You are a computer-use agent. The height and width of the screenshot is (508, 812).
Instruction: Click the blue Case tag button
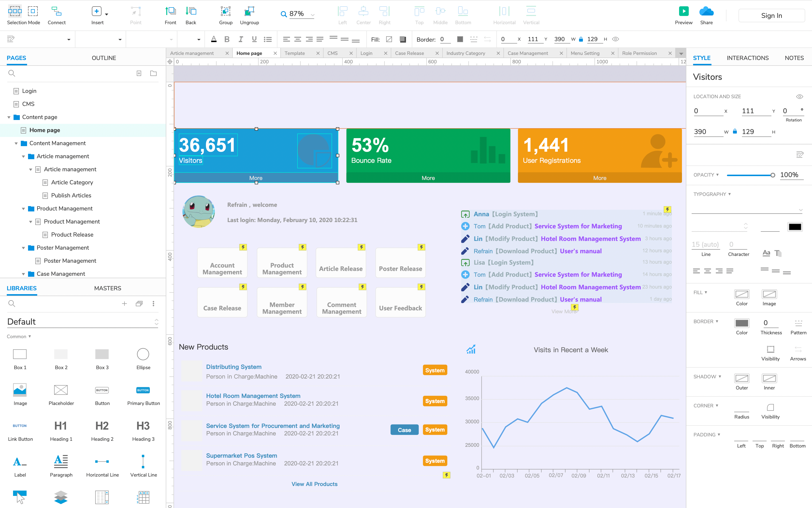(x=404, y=430)
